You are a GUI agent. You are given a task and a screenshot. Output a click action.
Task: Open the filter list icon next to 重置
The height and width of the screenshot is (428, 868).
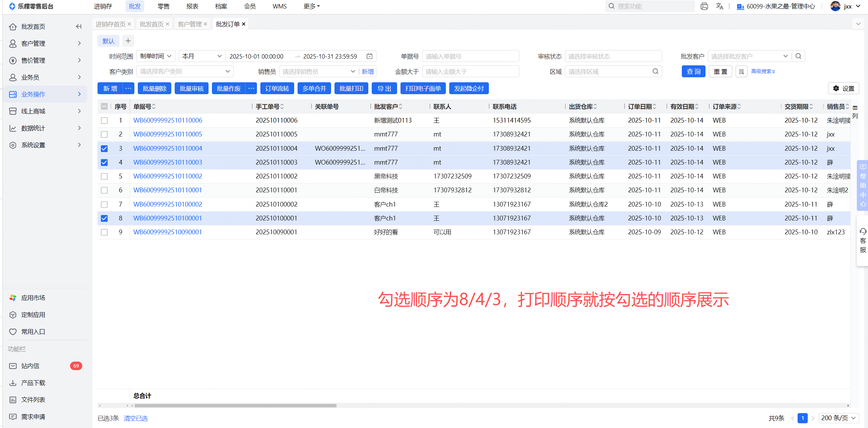pos(741,71)
